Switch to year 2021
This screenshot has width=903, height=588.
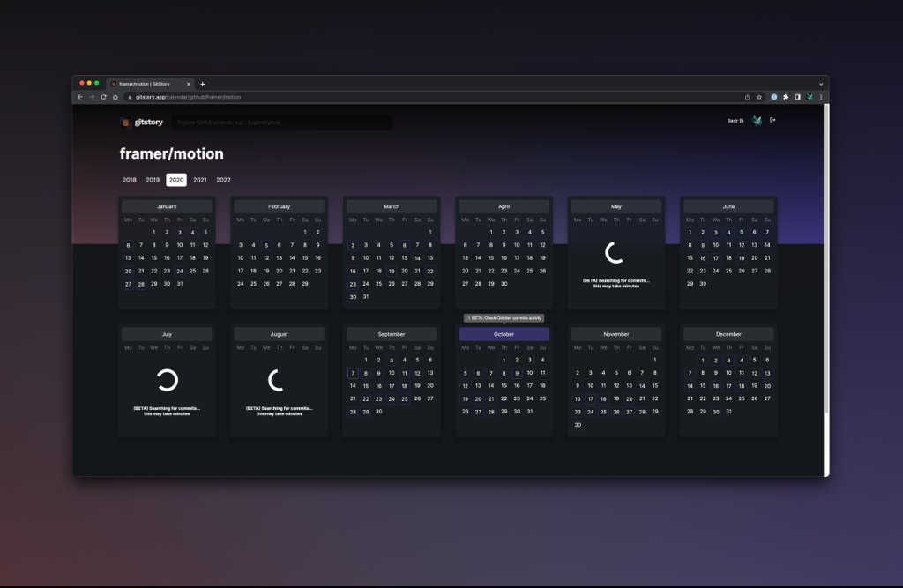pos(200,180)
